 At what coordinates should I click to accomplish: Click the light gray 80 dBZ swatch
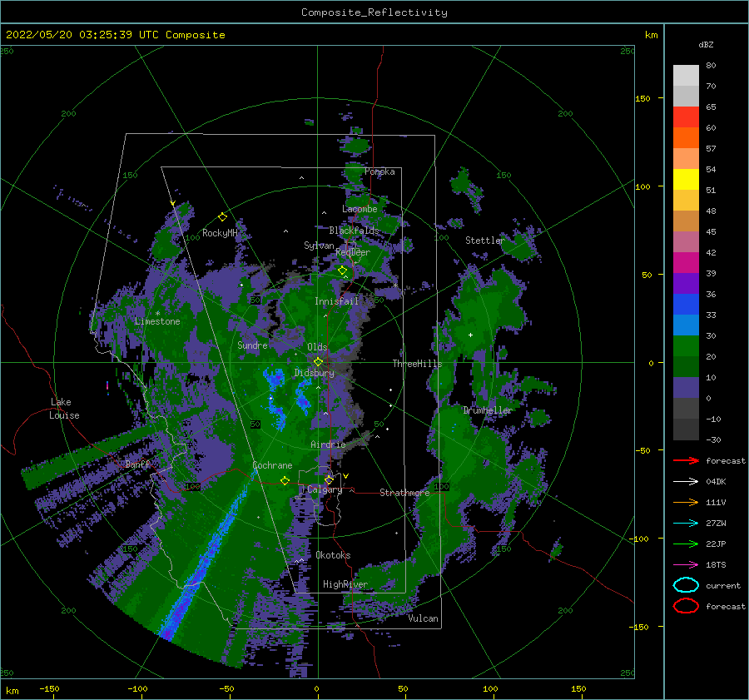click(686, 76)
